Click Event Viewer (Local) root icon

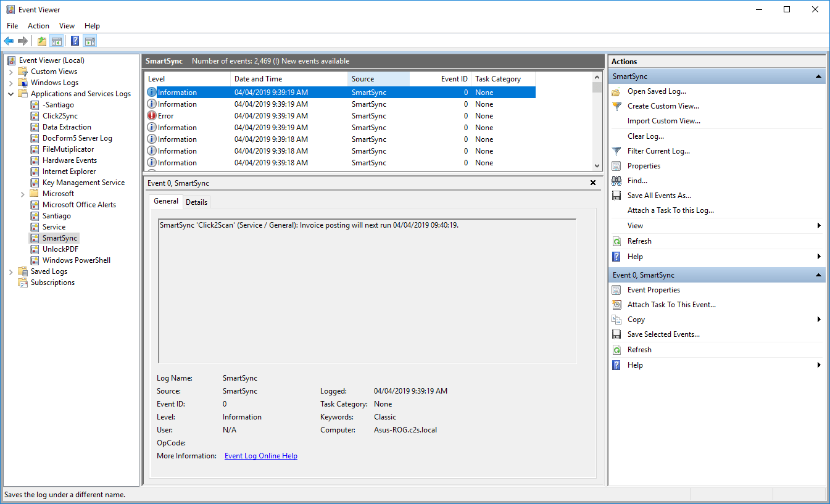pyautogui.click(x=11, y=60)
